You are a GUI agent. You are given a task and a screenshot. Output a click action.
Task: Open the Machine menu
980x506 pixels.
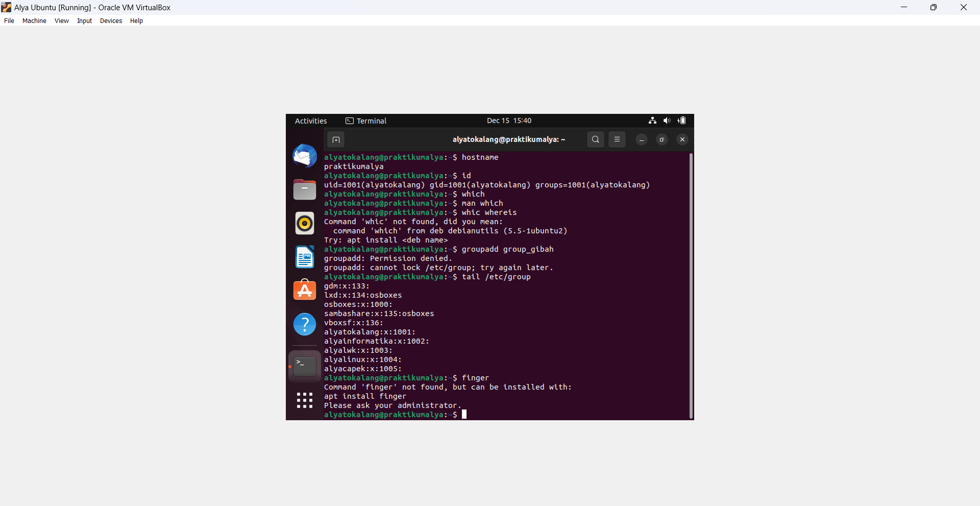tap(34, 21)
